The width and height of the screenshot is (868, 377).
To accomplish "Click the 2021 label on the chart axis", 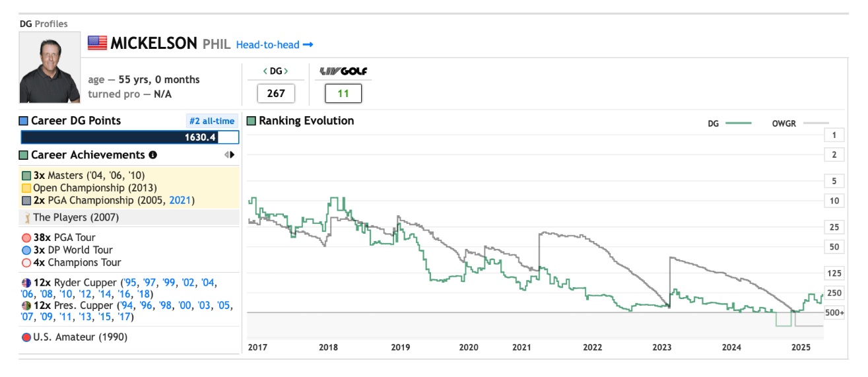I will pyautogui.click(x=522, y=347).
